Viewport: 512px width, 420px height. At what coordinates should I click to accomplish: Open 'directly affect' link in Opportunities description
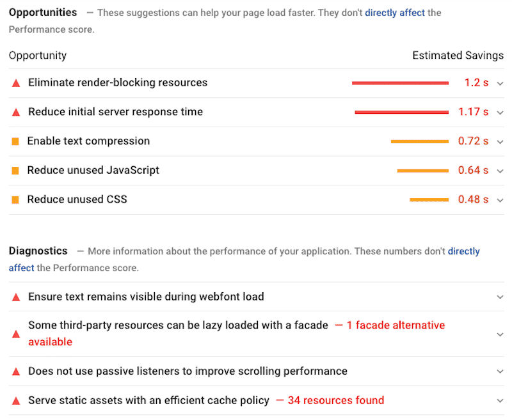coord(395,13)
